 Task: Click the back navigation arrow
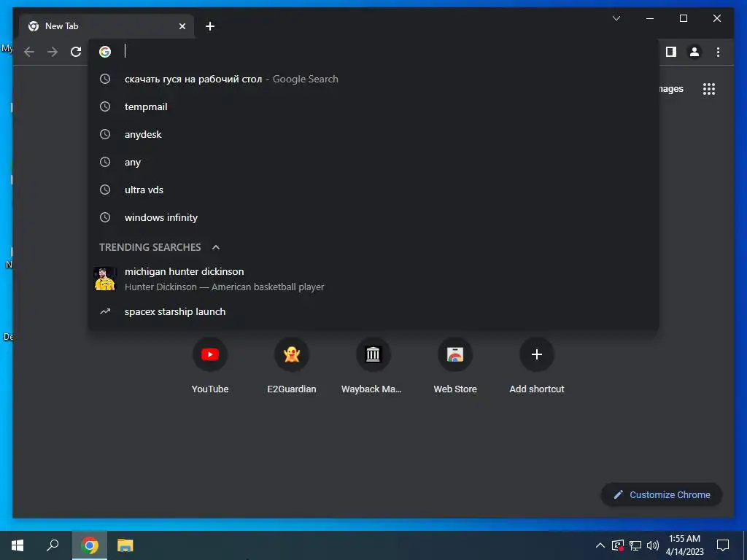click(29, 52)
